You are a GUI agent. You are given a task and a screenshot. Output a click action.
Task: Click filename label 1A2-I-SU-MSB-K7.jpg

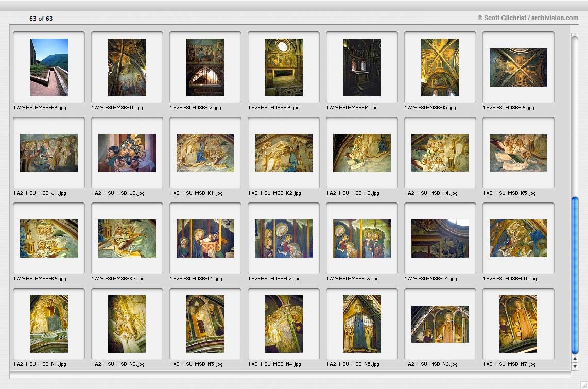(x=118, y=278)
